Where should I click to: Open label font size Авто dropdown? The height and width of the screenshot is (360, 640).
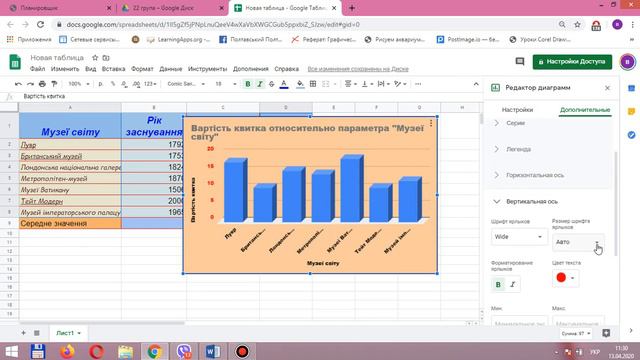coord(578,242)
